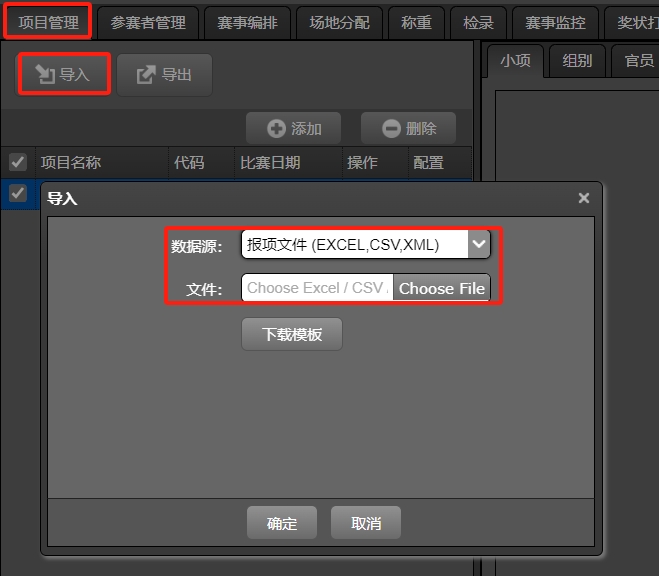The width and height of the screenshot is (659, 576).
Task: Close the 导入 dialog with X
Action: coord(583,198)
